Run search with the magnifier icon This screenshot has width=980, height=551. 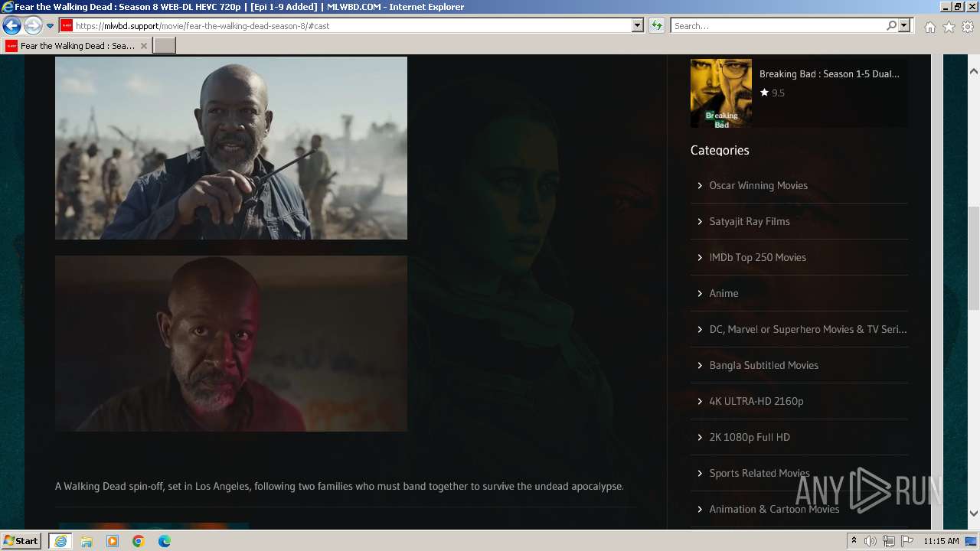pyautogui.click(x=891, y=26)
